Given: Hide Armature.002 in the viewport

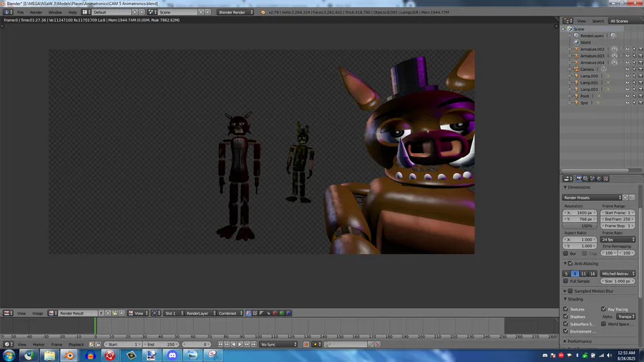Looking at the screenshot, I should click(627, 49).
